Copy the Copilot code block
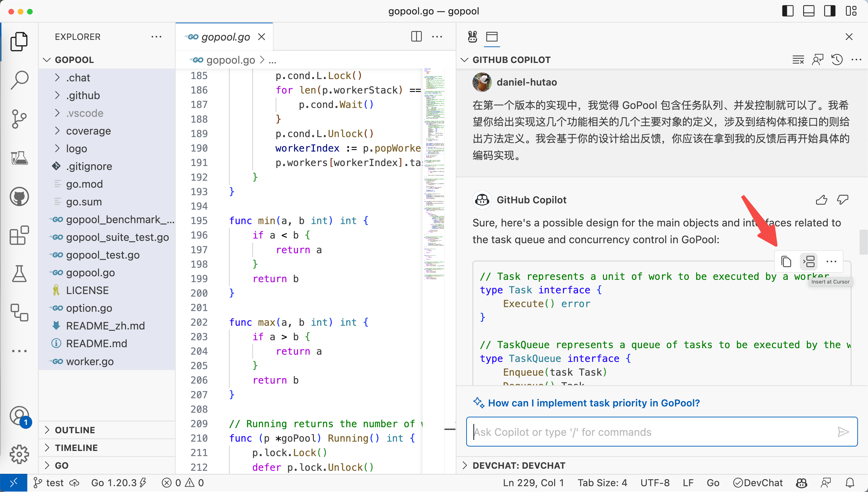This screenshot has height=492, width=868. click(x=786, y=261)
